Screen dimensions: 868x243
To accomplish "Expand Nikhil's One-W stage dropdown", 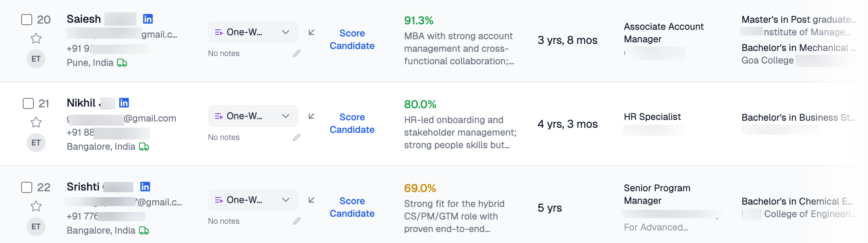I will (x=253, y=116).
